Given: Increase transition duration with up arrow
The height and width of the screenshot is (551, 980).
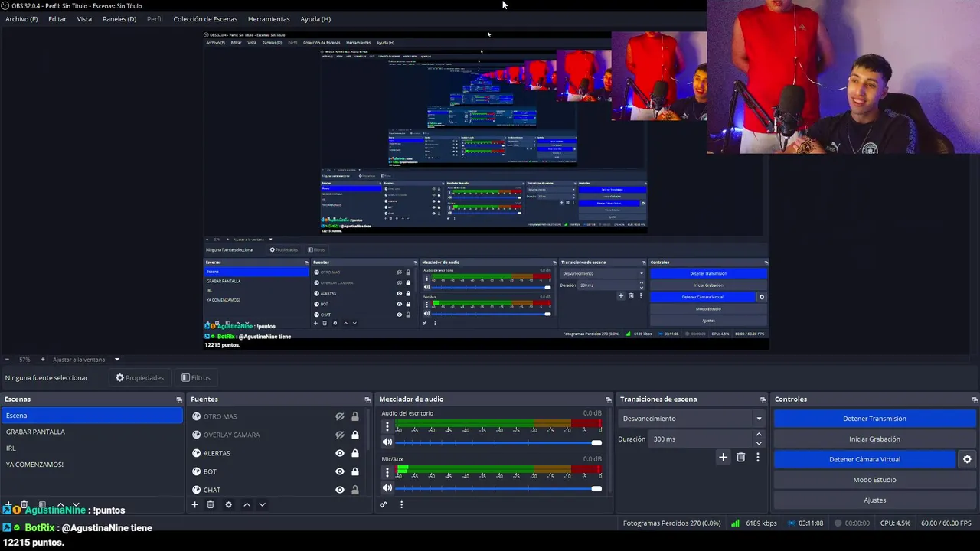Looking at the screenshot, I should point(759,435).
